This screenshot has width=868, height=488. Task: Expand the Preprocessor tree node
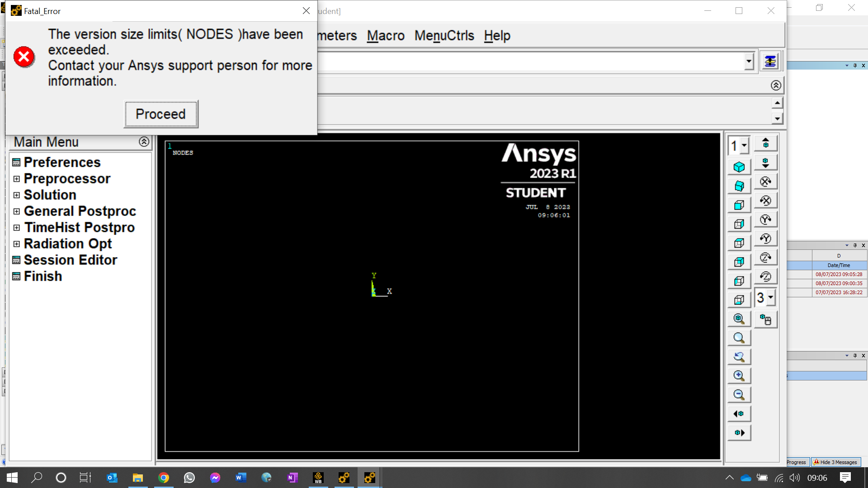(17, 179)
